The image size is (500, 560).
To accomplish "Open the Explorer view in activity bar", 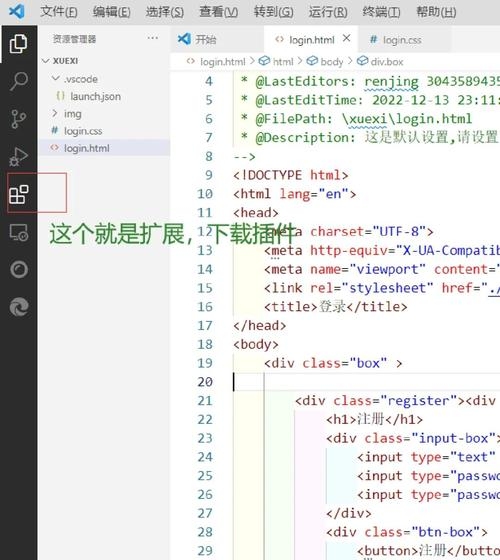I will (19, 44).
